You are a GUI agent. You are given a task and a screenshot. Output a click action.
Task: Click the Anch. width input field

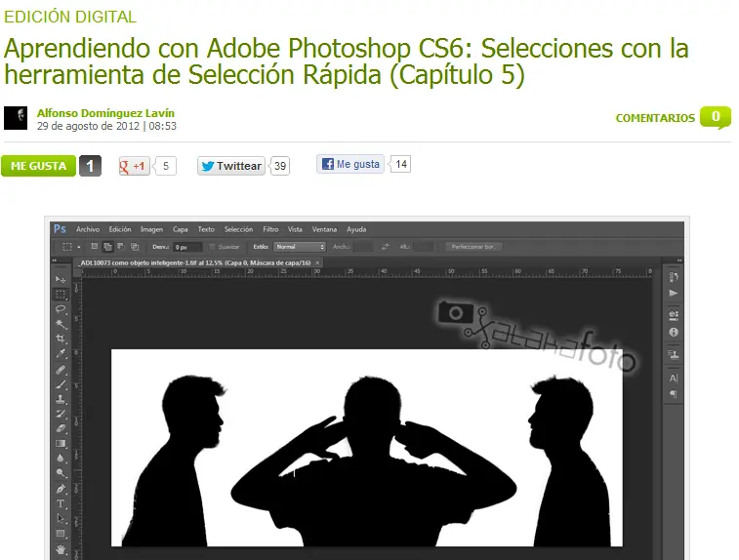click(x=362, y=246)
